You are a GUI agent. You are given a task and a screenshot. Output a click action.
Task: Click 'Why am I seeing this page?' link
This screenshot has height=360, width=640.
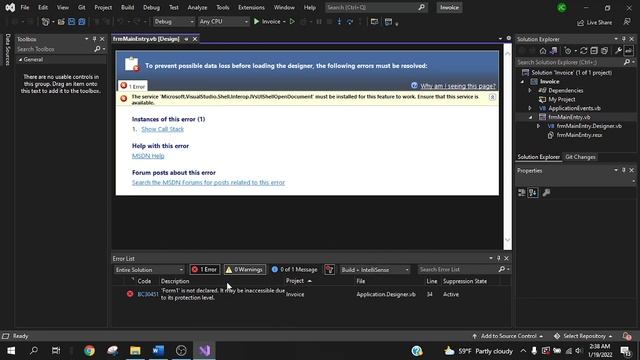click(x=458, y=86)
